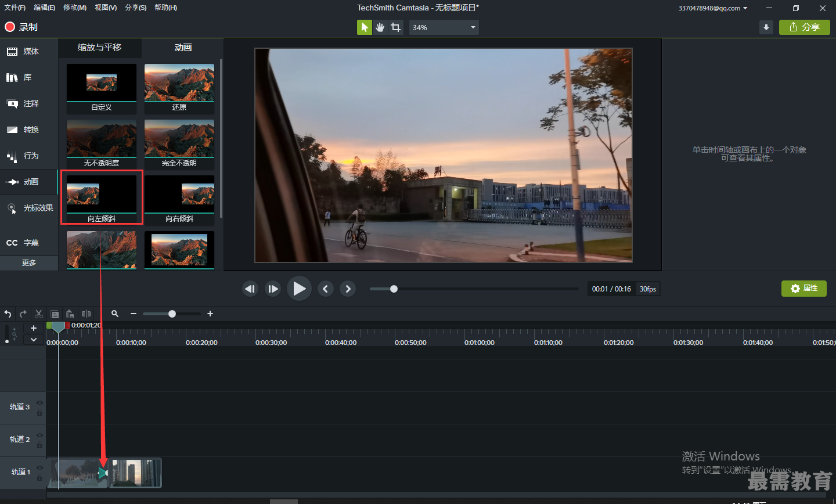Adjust the timeline zoom slider handle

click(172, 314)
